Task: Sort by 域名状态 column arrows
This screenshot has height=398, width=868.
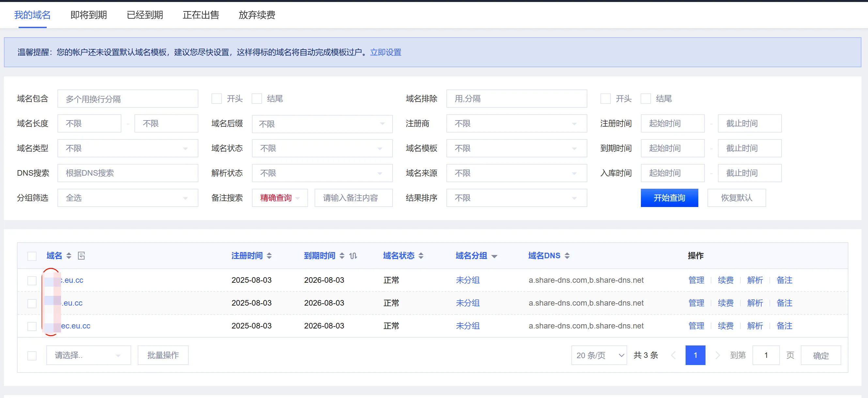Action: click(421, 256)
